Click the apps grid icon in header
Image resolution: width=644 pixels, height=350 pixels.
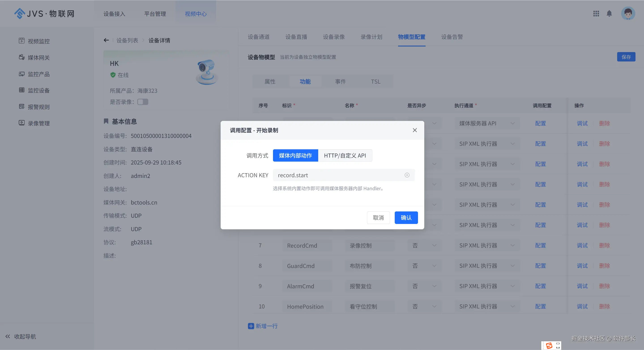coord(596,14)
